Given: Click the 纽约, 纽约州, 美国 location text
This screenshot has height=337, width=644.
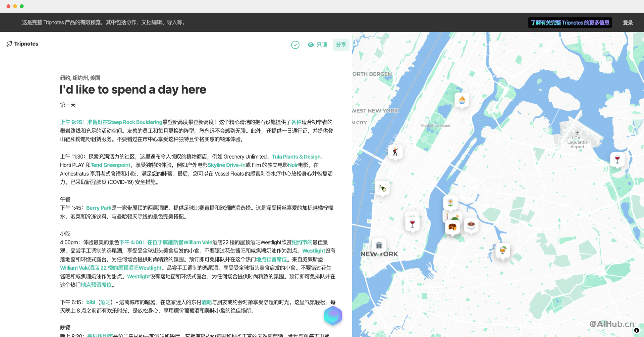Looking at the screenshot, I should point(80,78).
